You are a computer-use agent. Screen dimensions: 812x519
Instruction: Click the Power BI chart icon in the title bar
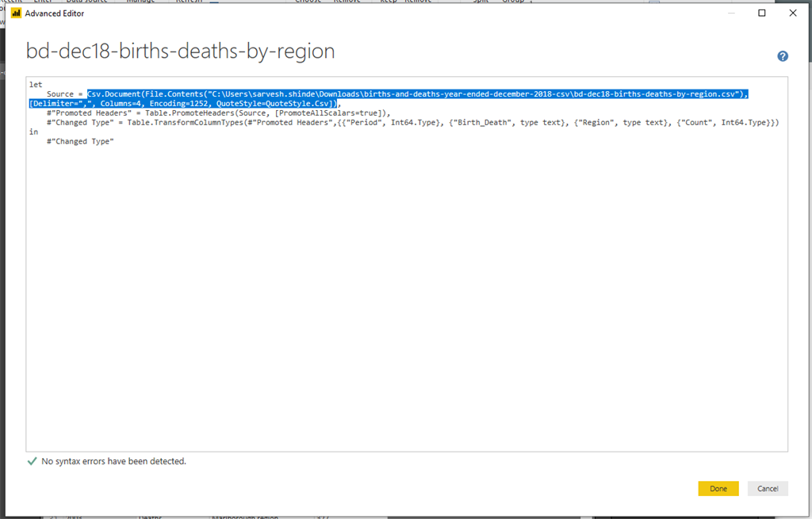coord(15,13)
